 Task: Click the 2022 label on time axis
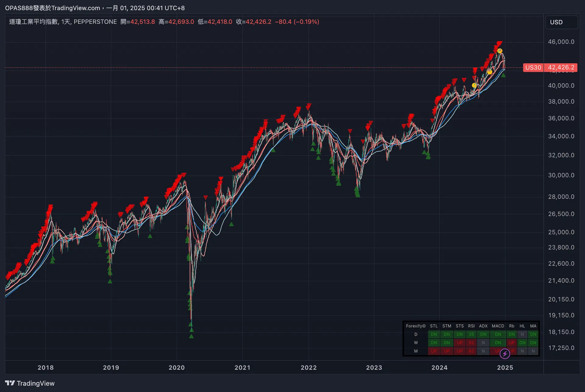pyautogui.click(x=309, y=368)
